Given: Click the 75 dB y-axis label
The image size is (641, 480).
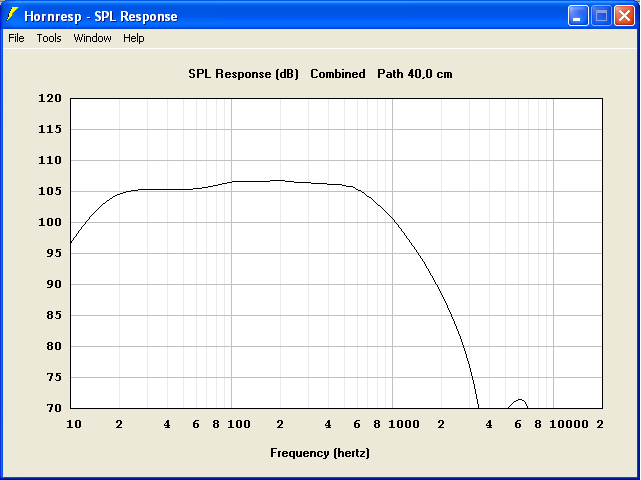Looking at the screenshot, I should (53, 377).
